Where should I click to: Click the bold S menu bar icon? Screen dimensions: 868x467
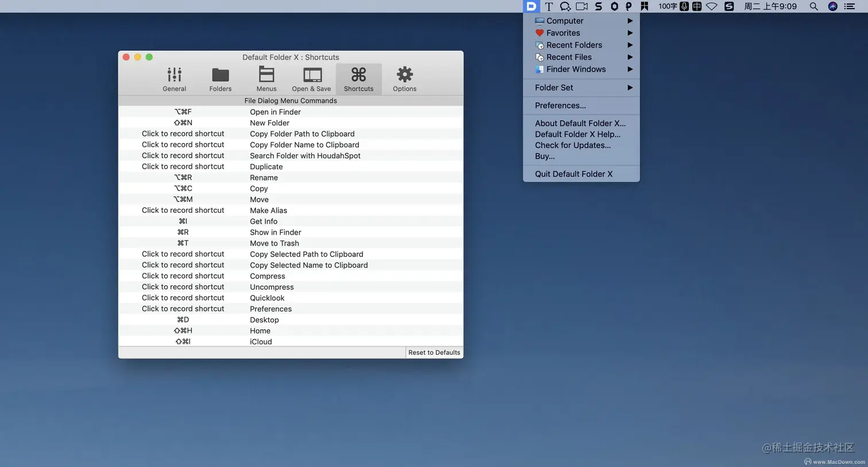pos(598,6)
